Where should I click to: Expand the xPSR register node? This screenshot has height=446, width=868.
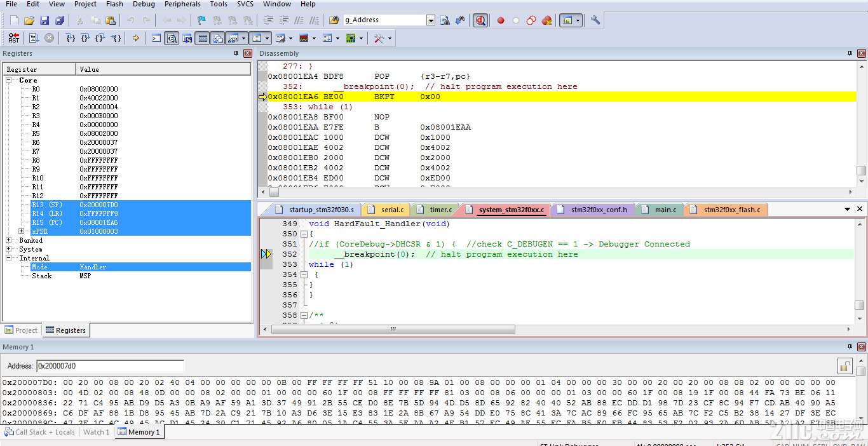22,231
